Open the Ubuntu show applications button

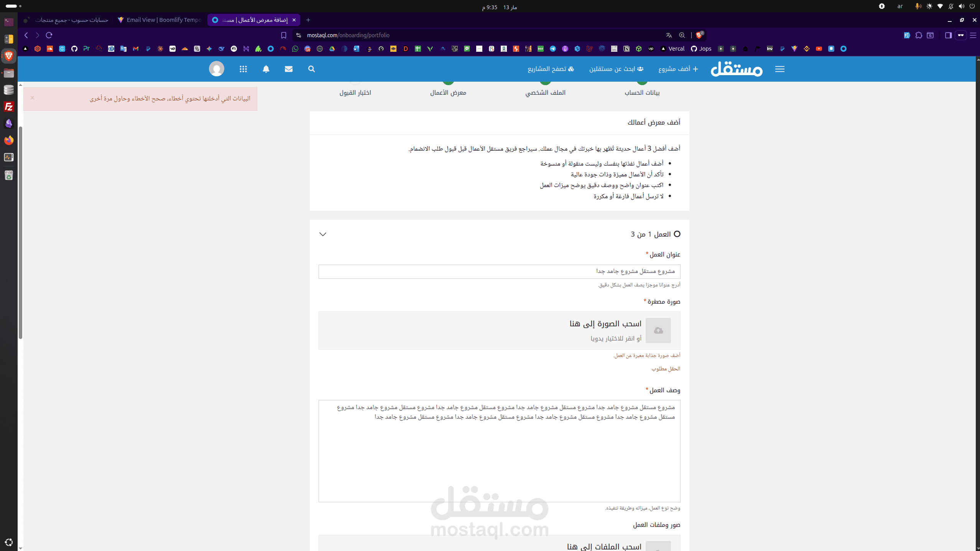9,542
